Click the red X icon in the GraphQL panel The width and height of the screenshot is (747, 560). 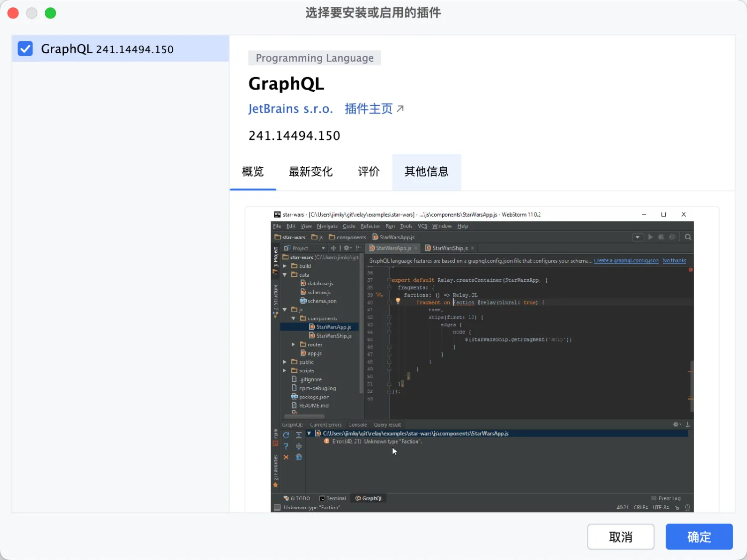point(286,457)
